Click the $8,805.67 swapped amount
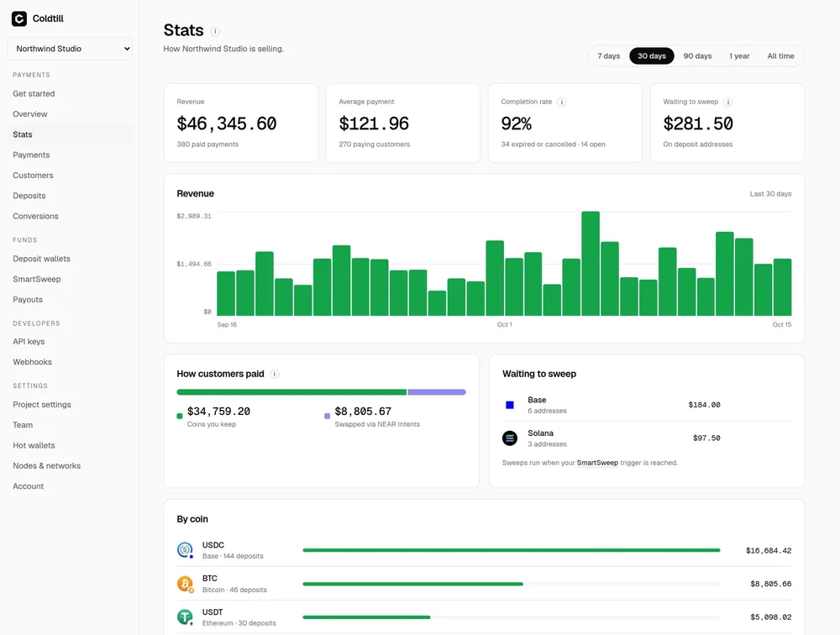The height and width of the screenshot is (635, 840). (x=363, y=412)
